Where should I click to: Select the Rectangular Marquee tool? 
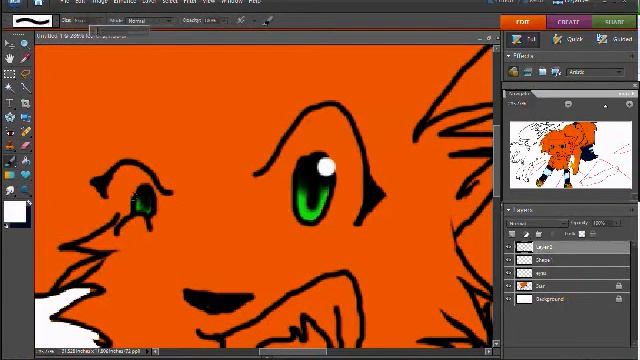coord(9,74)
